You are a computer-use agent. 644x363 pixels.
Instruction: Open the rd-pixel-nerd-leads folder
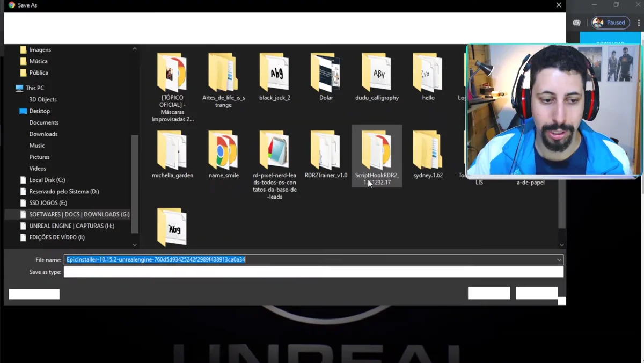(275, 165)
